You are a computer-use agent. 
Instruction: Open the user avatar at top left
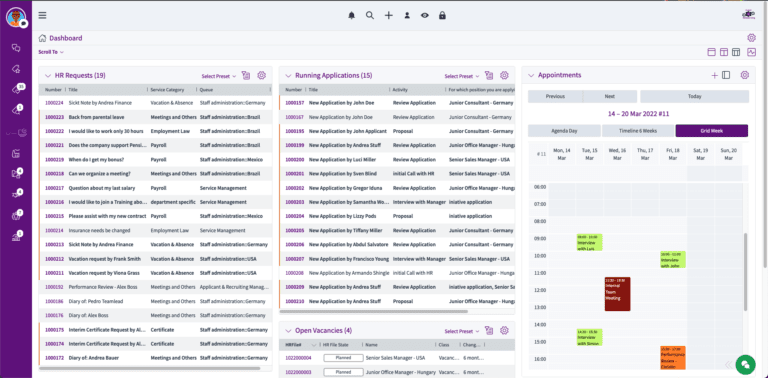click(x=16, y=17)
